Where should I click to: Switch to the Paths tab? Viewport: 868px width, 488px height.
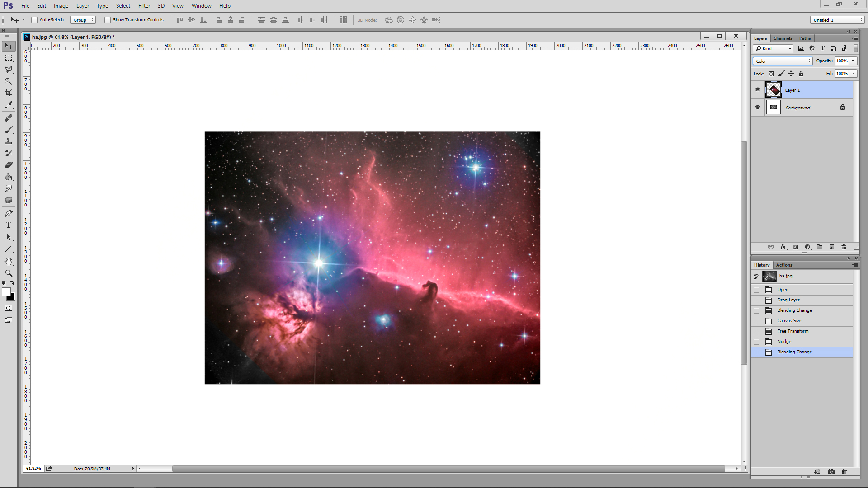(x=805, y=38)
